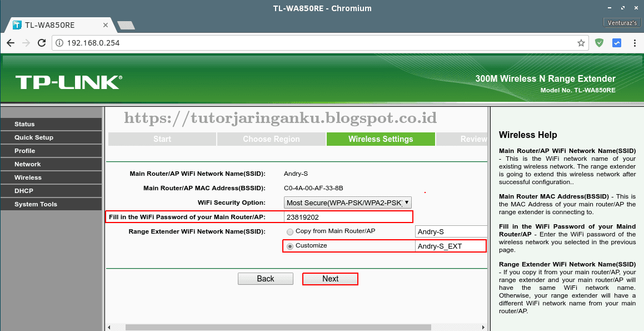Screen dimensions: 644x331
Task: Click the TP-LINK logo
Action: pyautogui.click(x=68, y=82)
